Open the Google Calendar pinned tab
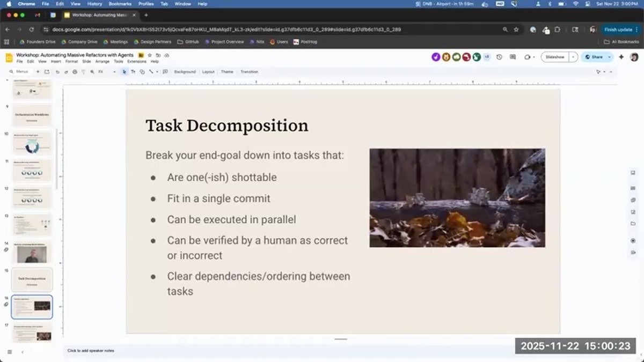Image resolution: width=644 pixels, height=362 pixels. (53, 15)
